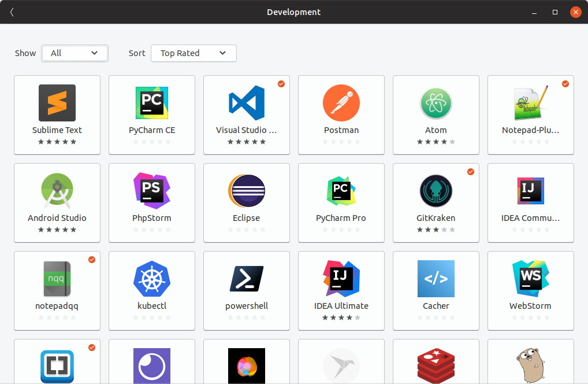Expand the Show filter dropdown
Viewport: 588px width, 384px height.
[75, 53]
